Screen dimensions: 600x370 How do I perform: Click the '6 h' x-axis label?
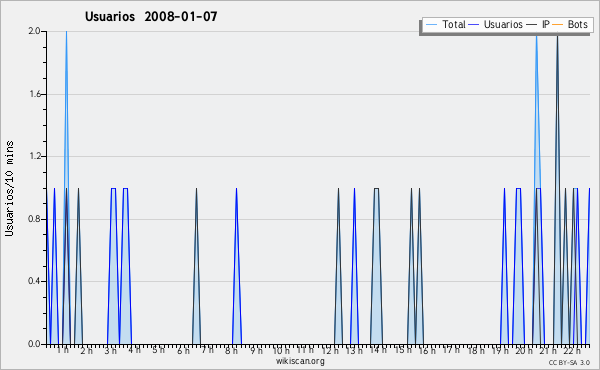pyautogui.click(x=183, y=350)
